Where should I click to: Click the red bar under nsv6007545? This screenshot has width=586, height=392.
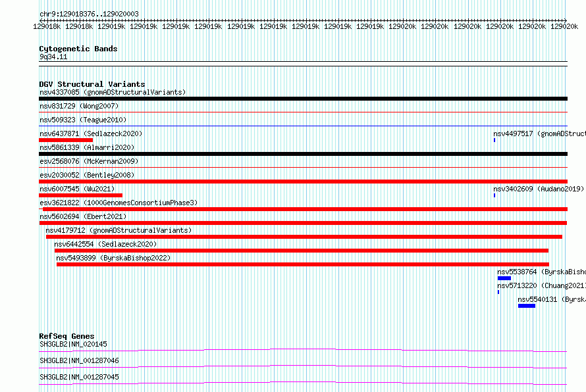pyautogui.click(x=81, y=195)
